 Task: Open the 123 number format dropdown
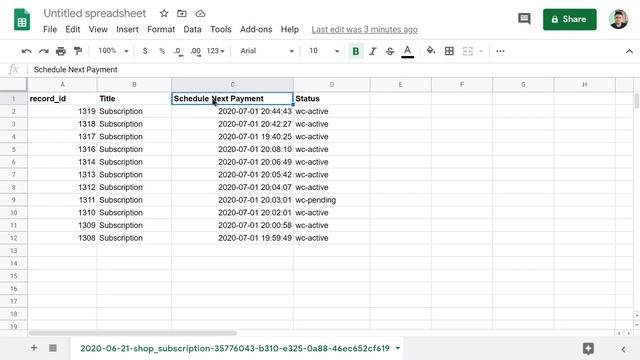coord(216,51)
